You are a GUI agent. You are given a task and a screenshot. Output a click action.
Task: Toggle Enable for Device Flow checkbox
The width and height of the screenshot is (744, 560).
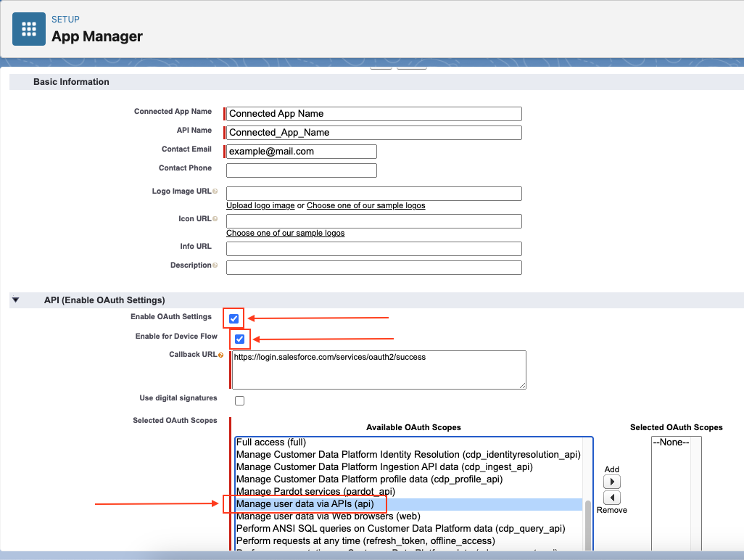point(239,339)
